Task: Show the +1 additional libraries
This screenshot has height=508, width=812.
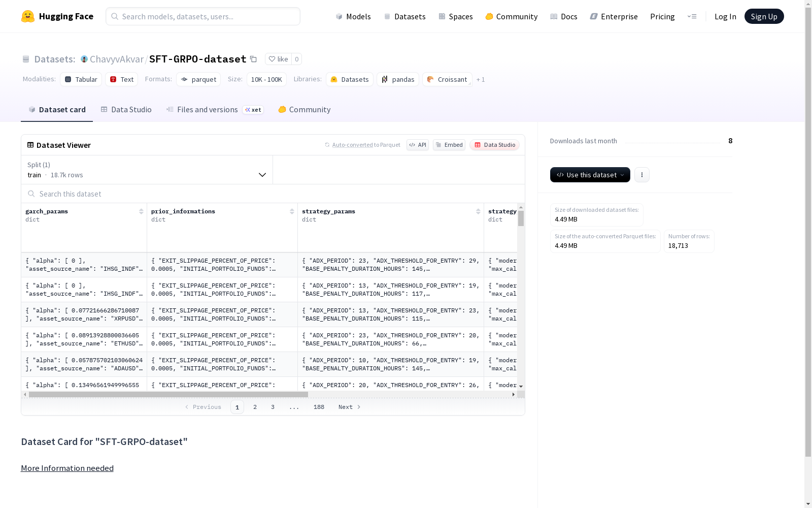Action: point(481,80)
